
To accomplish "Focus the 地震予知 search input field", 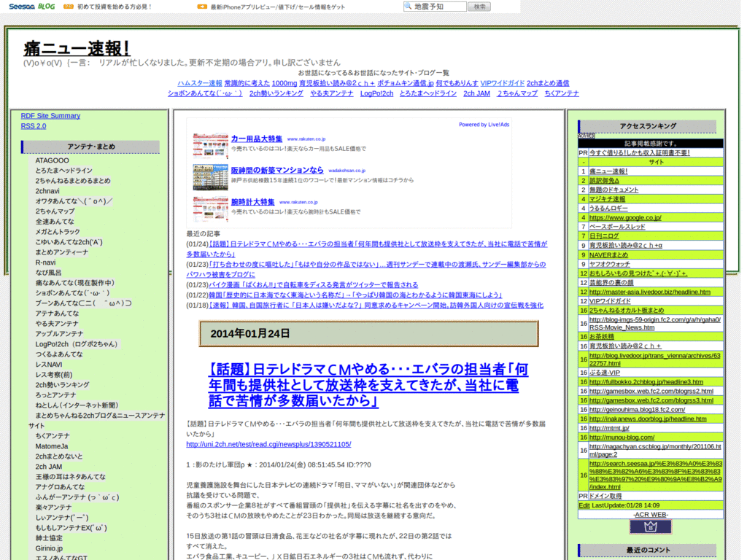I will (x=438, y=7).
